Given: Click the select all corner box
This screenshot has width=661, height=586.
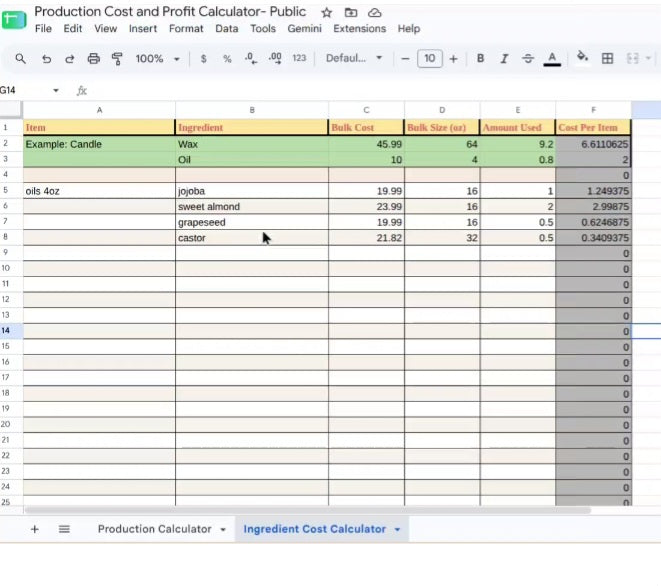Looking at the screenshot, I should (11, 110).
